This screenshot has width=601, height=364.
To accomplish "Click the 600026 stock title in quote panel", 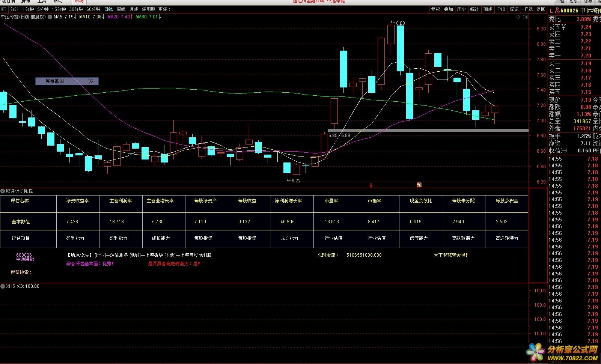I will point(569,11).
